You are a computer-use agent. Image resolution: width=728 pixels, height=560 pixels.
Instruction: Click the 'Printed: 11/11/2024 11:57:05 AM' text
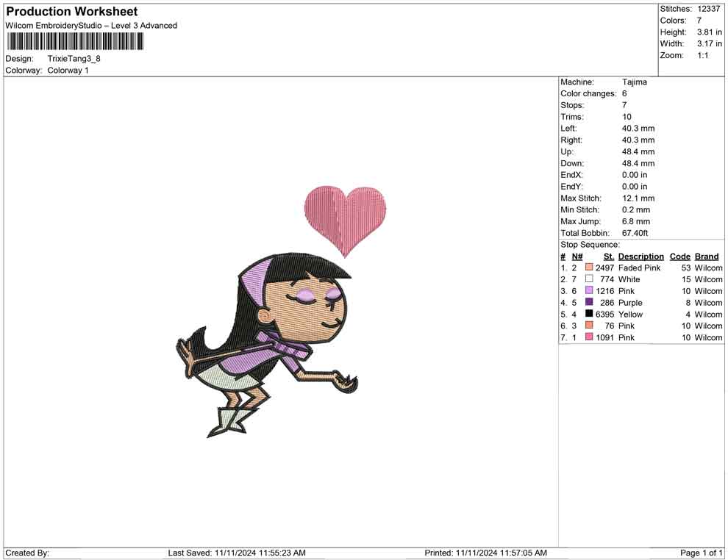point(485,553)
